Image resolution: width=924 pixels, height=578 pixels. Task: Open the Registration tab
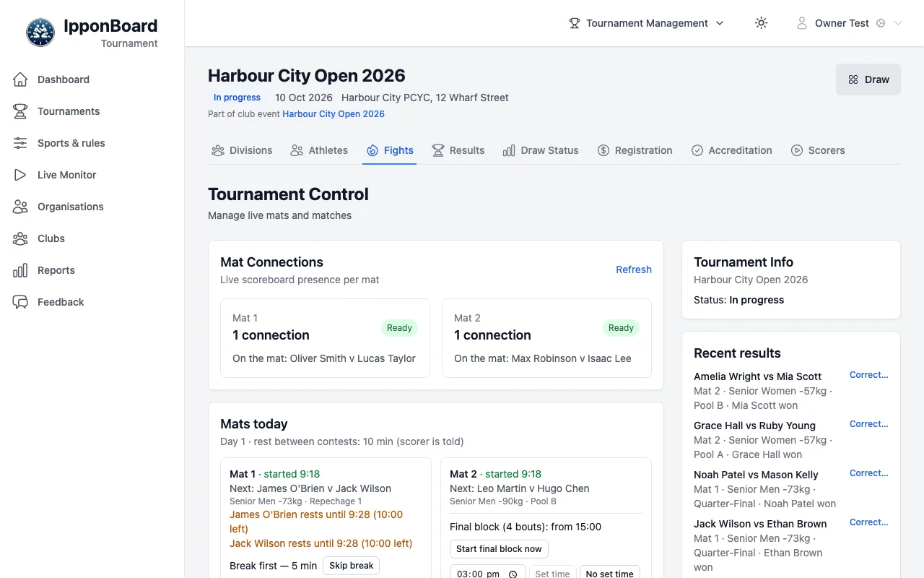635,150
